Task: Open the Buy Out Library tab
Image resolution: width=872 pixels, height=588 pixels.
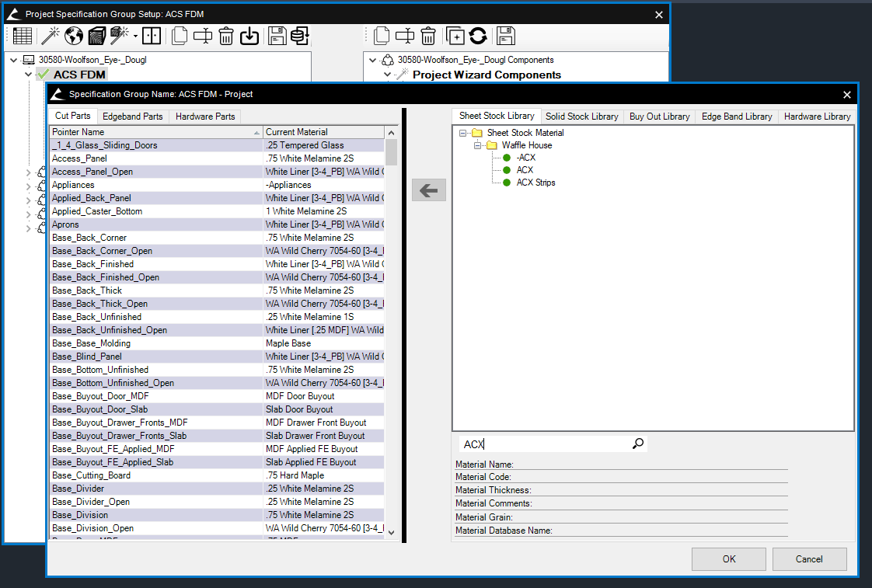Action: pos(660,117)
